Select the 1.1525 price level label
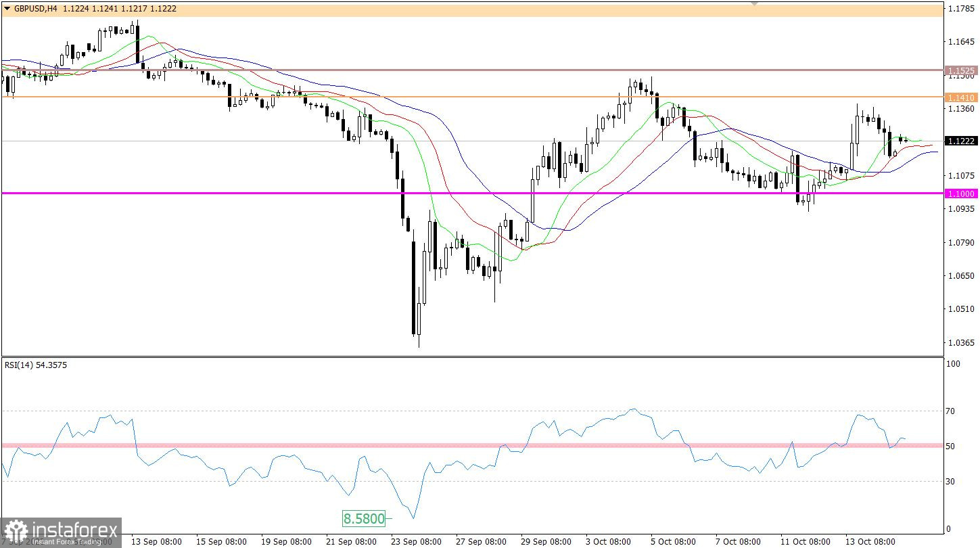980x548 pixels. tap(960, 70)
